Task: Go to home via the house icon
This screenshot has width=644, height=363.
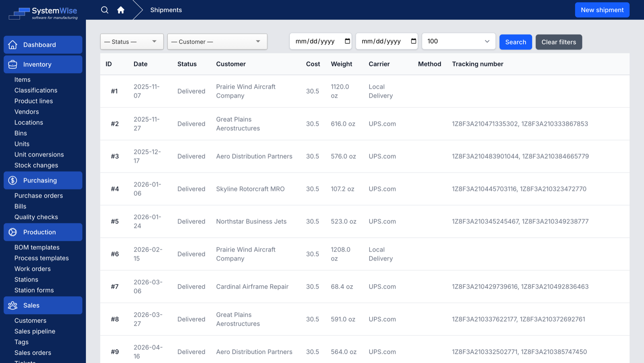Action: pyautogui.click(x=121, y=10)
